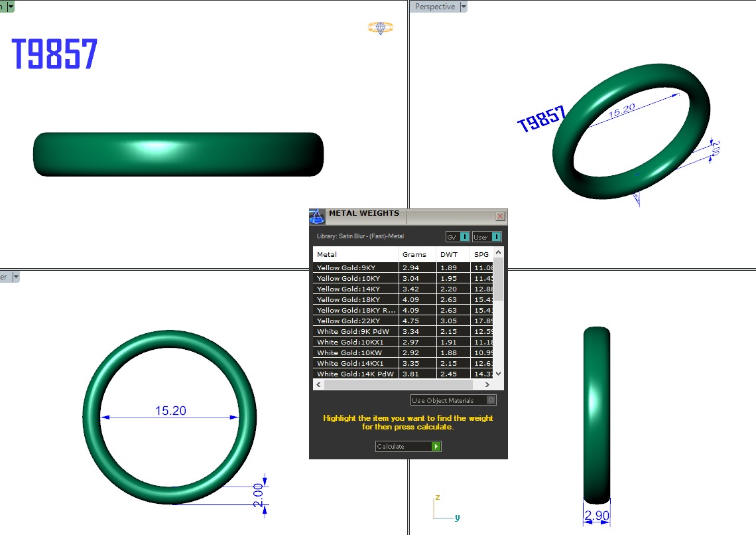The height and width of the screenshot is (535, 756).
Task: Select the Perspective viewport tab
Action: click(434, 7)
